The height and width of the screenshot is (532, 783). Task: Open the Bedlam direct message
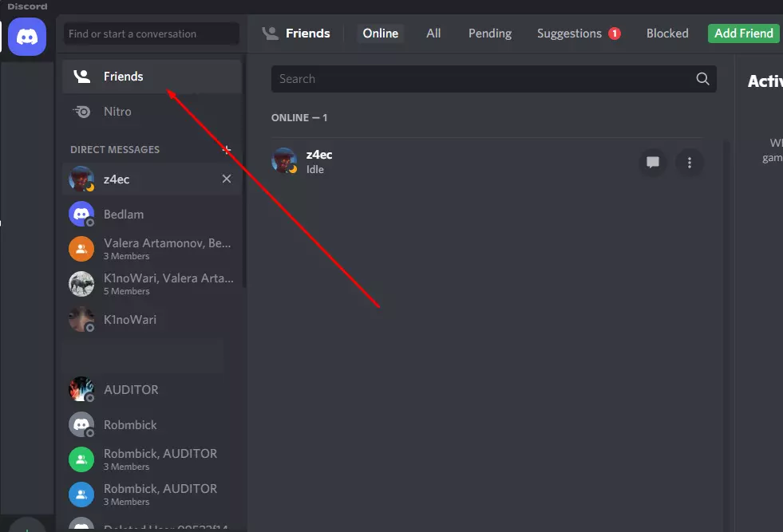pyautogui.click(x=152, y=214)
